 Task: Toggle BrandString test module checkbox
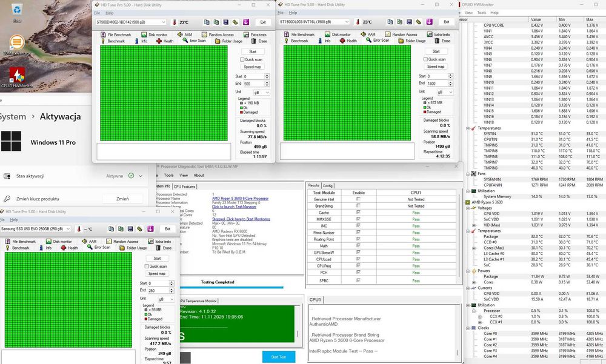[358, 205]
